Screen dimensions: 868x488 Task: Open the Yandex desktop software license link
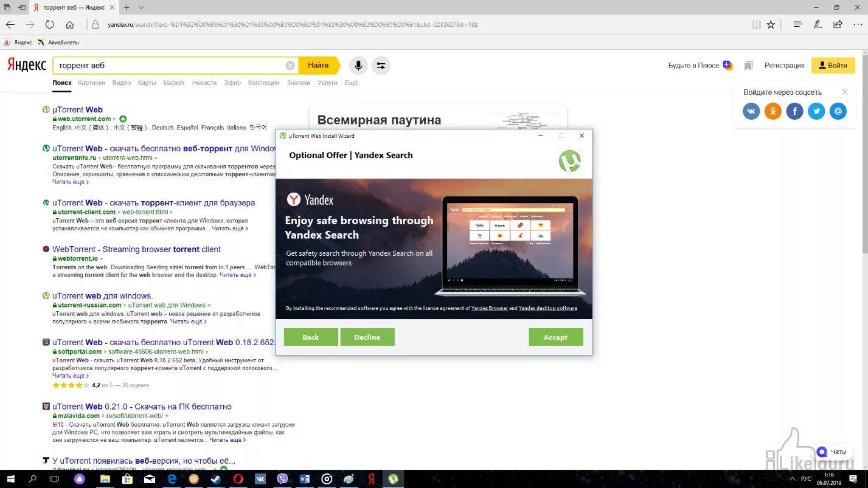(548, 308)
